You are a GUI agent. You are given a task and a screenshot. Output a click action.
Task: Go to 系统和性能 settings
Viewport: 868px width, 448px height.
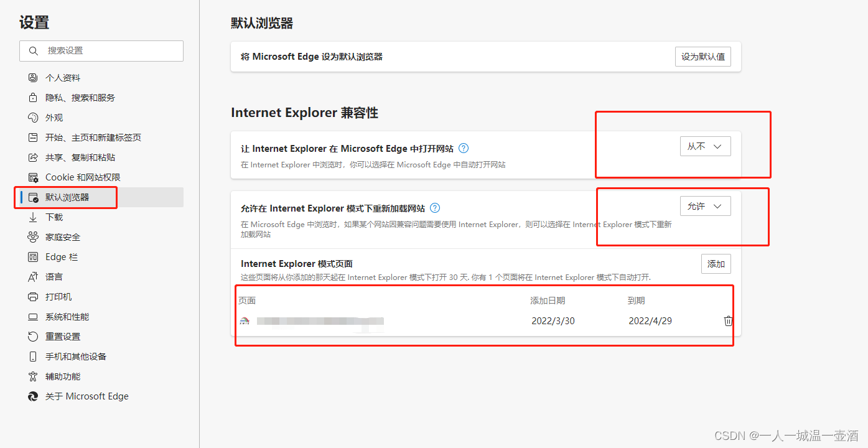101,317
